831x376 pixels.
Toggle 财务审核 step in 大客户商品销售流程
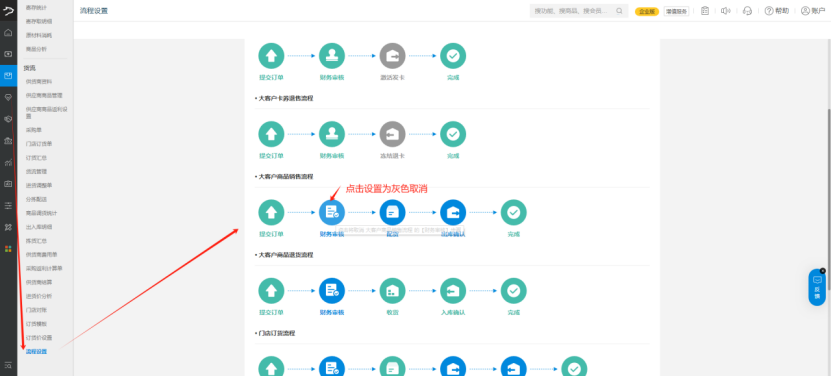tap(332, 213)
